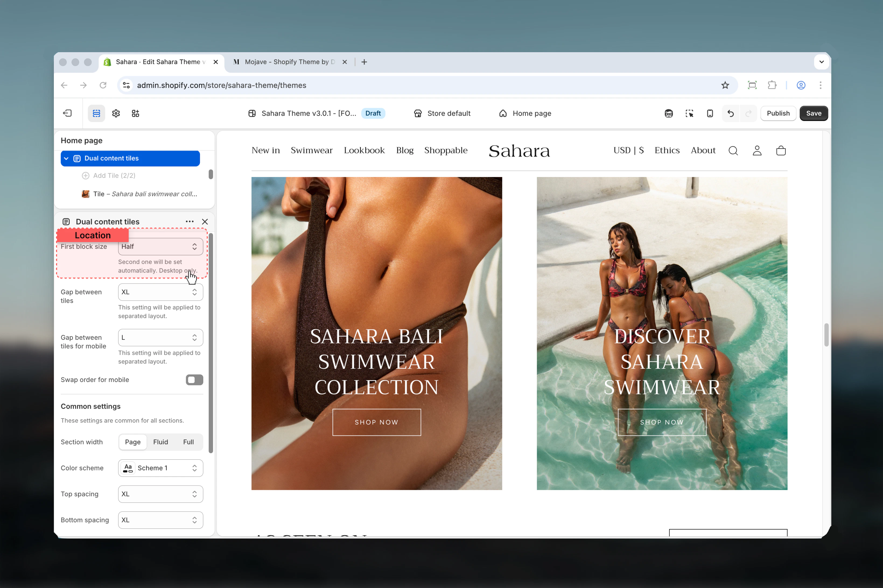
Task: Click the Home page house icon
Action: (x=503, y=113)
